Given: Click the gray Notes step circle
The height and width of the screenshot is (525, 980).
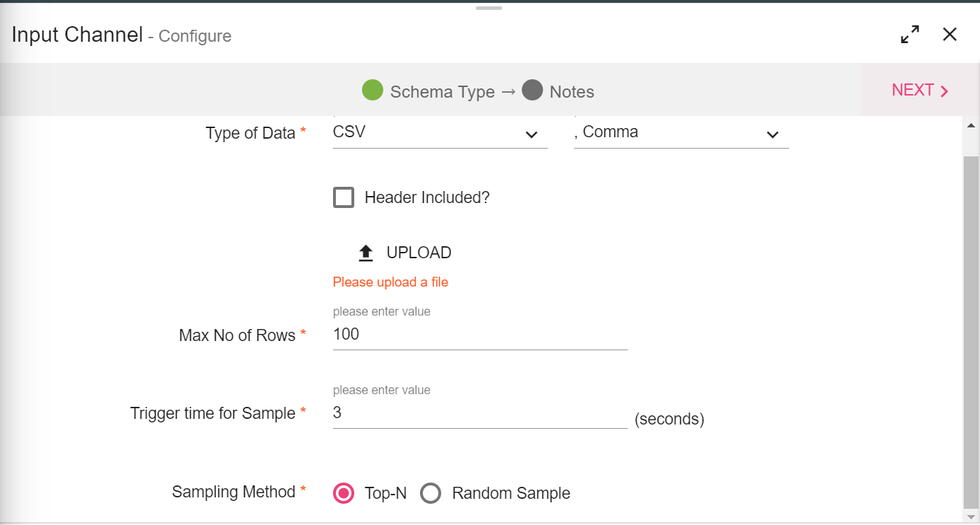Looking at the screenshot, I should pyautogui.click(x=532, y=91).
